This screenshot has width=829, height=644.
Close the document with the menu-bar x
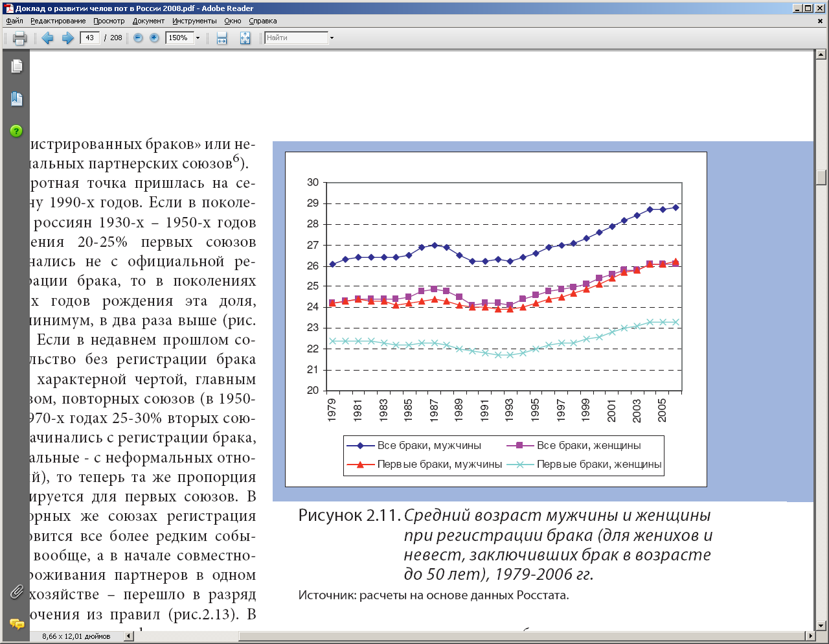click(x=821, y=21)
